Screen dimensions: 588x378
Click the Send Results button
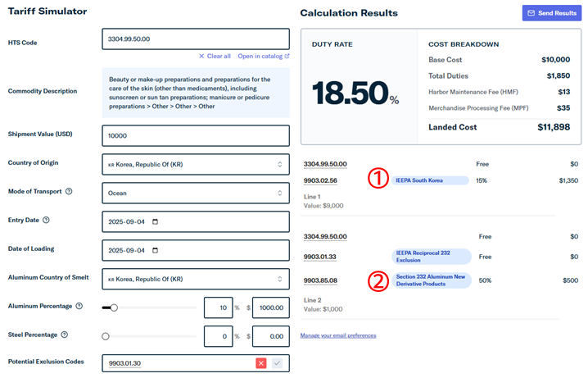point(550,13)
